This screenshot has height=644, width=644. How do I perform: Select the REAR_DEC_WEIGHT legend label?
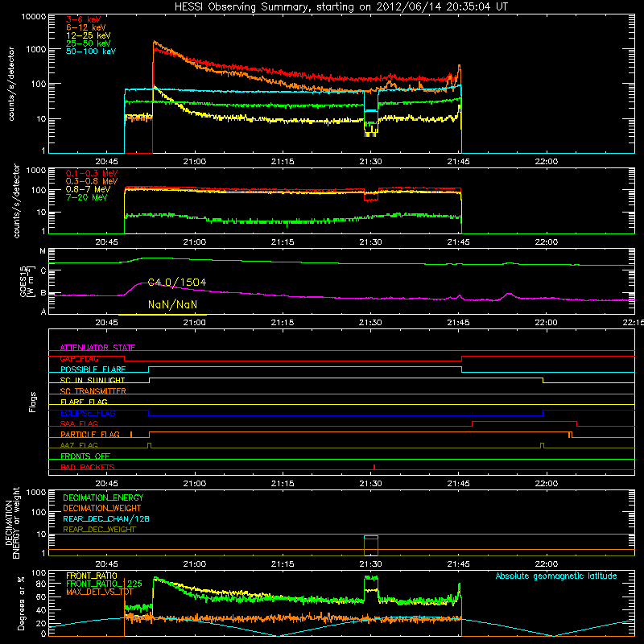(x=99, y=530)
